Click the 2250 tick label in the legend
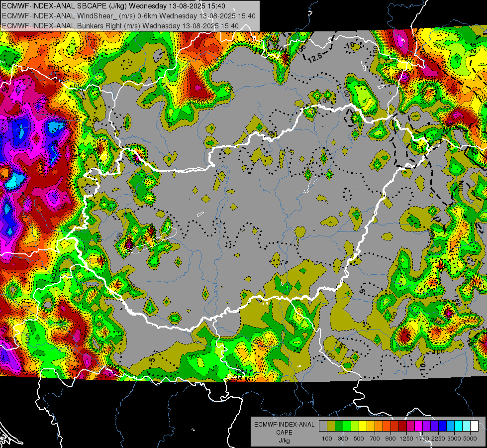Screen dimensions: 487x448 pyautogui.click(x=439, y=439)
